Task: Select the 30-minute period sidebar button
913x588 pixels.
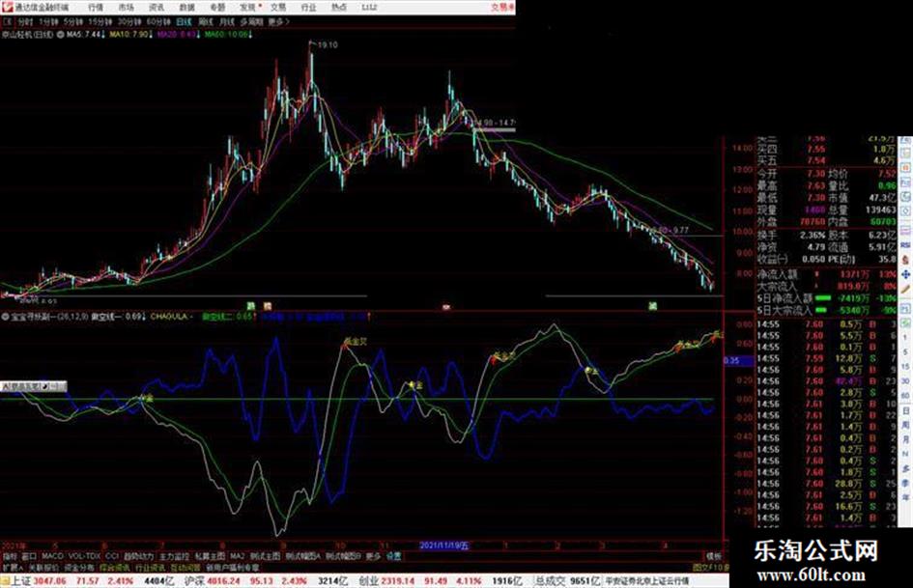Action: tap(905, 381)
